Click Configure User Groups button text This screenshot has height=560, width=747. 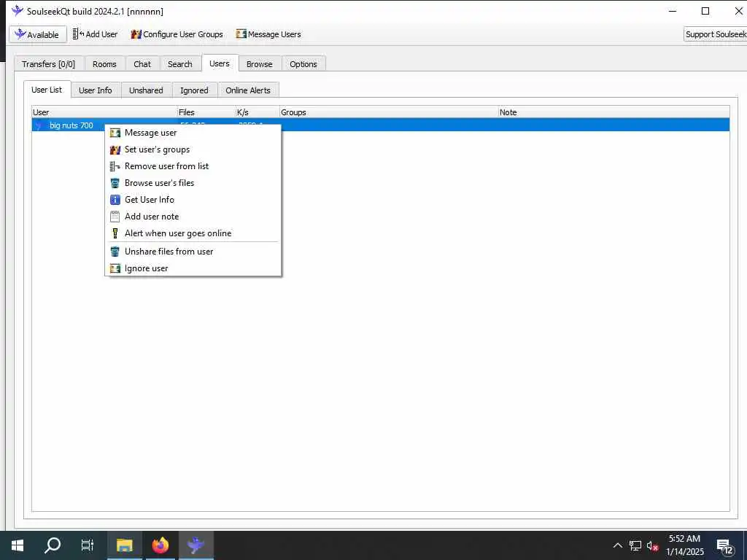(x=183, y=34)
